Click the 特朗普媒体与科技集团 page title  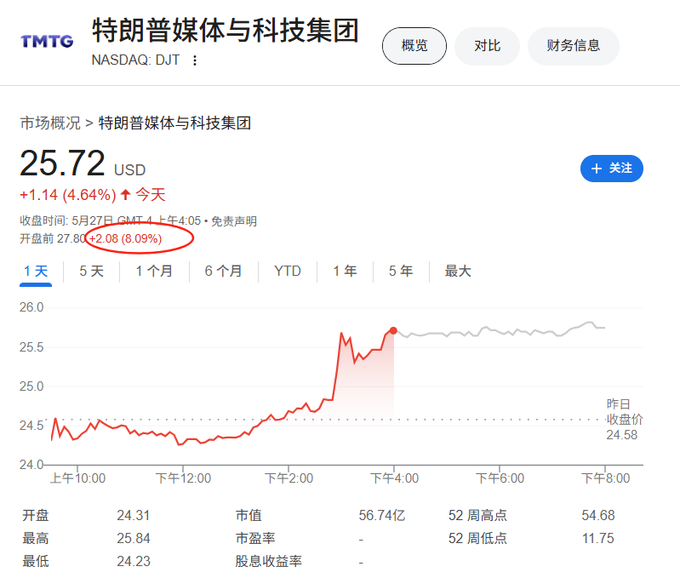[226, 31]
